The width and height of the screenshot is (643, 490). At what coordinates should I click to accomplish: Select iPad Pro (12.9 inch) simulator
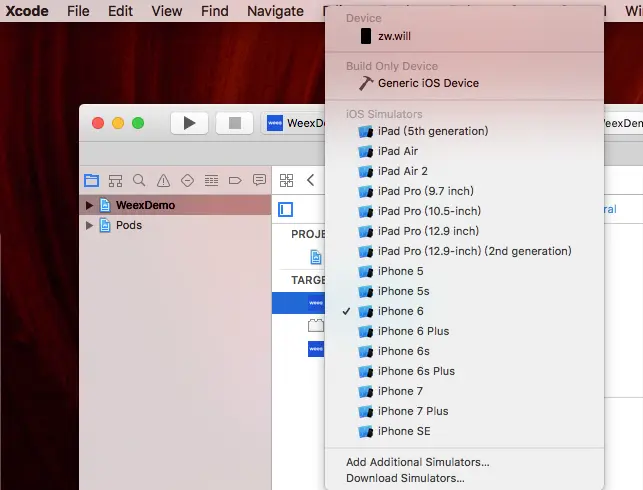pos(464,231)
